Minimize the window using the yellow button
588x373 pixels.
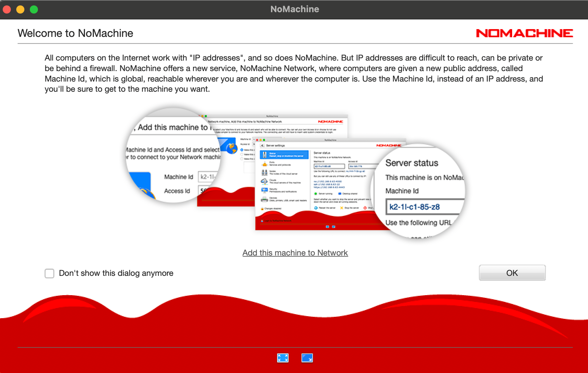click(20, 9)
